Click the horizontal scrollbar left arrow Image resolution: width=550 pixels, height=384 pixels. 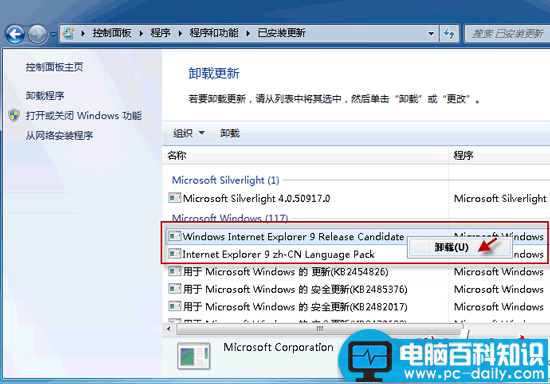pos(169,329)
